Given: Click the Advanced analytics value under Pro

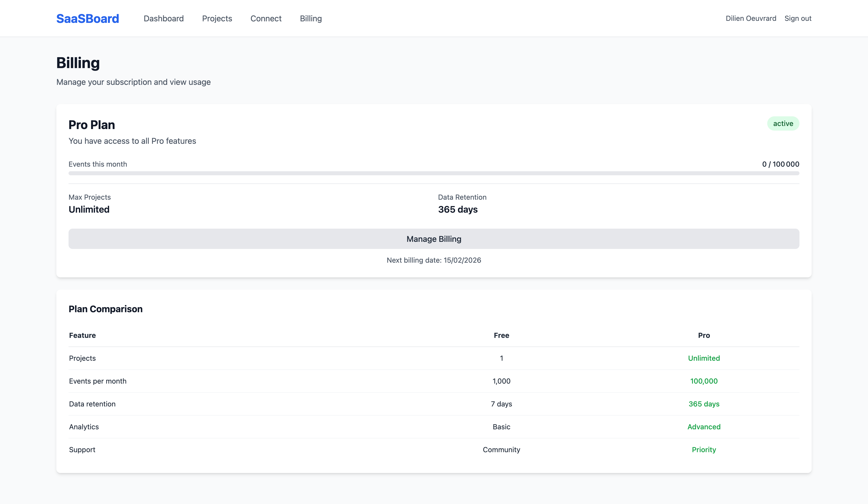Looking at the screenshot, I should pyautogui.click(x=704, y=427).
